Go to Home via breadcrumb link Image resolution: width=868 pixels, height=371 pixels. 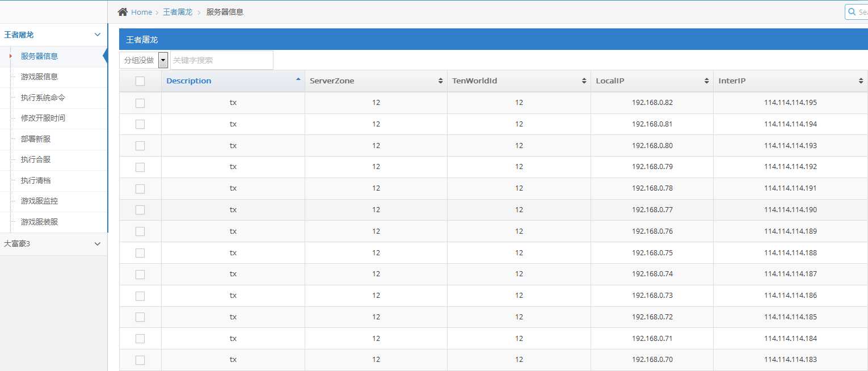[x=141, y=12]
